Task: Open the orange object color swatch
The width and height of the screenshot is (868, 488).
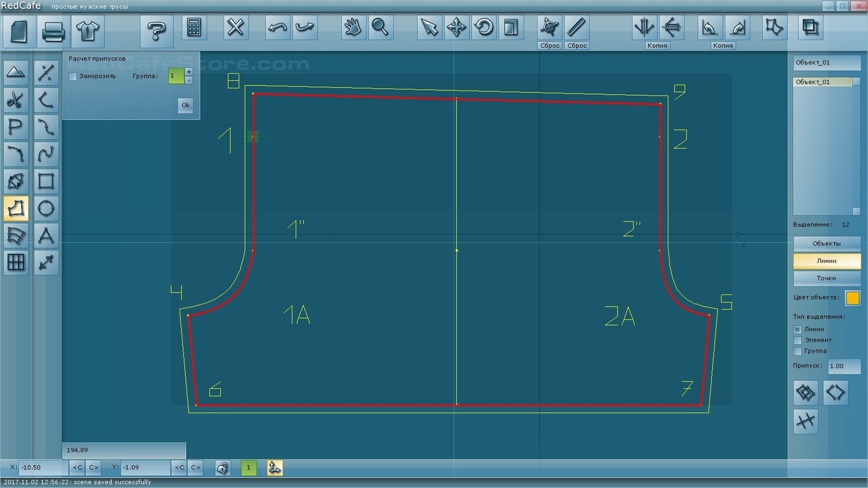Action: pyautogui.click(x=852, y=298)
